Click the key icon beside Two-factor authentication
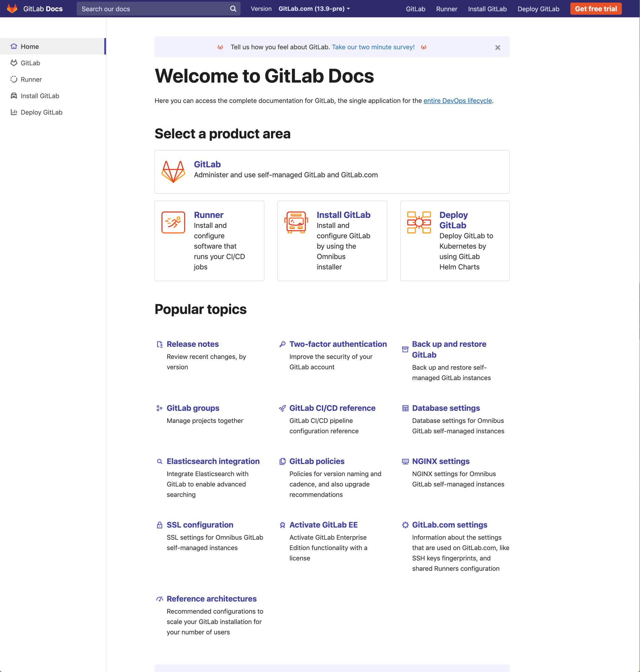This screenshot has height=672, width=640. (x=282, y=344)
